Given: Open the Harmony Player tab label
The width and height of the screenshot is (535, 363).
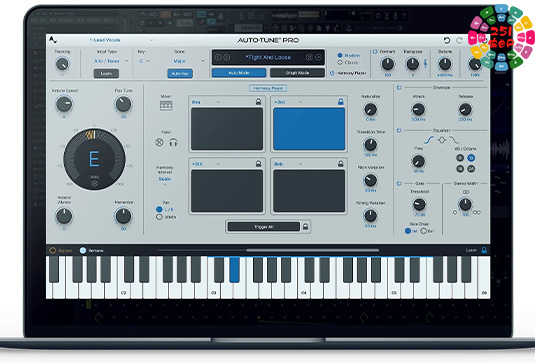Looking at the screenshot, I should pos(268,88).
